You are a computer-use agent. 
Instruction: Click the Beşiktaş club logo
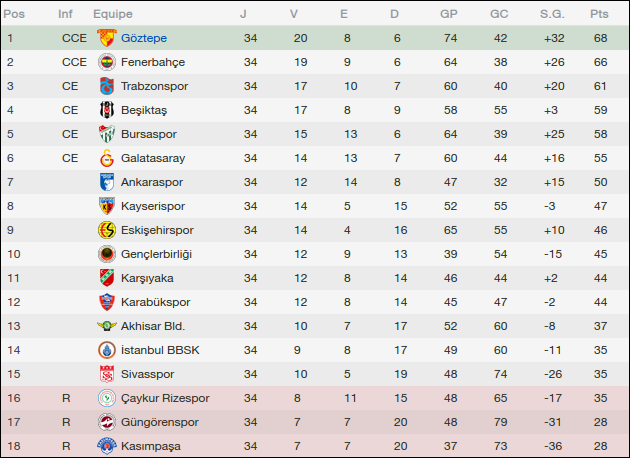pyautogui.click(x=106, y=110)
